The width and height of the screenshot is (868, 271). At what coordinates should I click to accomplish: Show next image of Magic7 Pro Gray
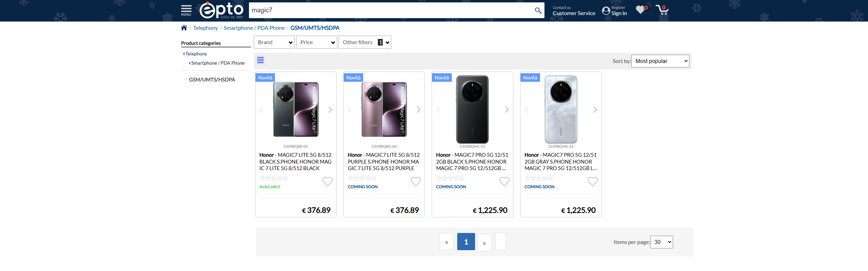tap(595, 109)
